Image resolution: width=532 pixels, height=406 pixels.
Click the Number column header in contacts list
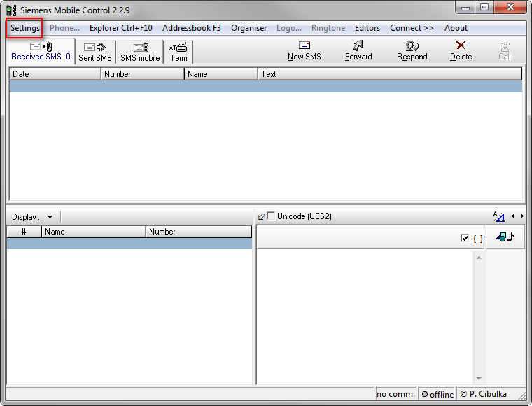coord(198,232)
